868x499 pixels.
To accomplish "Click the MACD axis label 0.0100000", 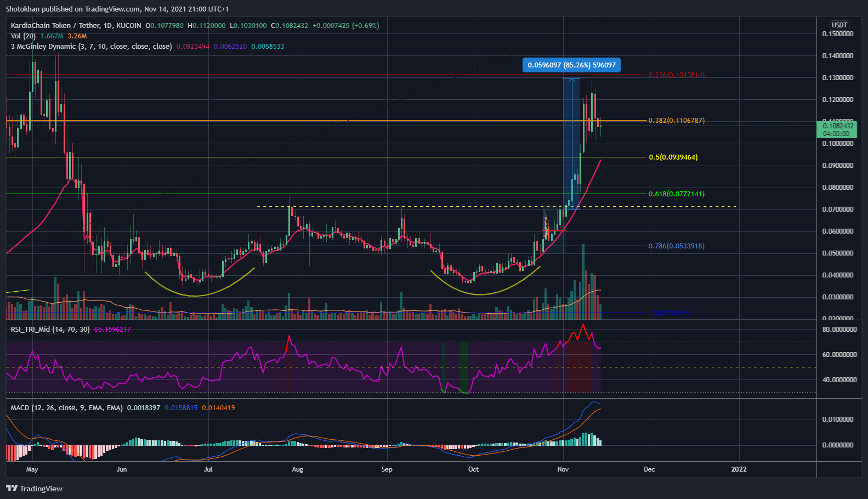I will click(838, 419).
